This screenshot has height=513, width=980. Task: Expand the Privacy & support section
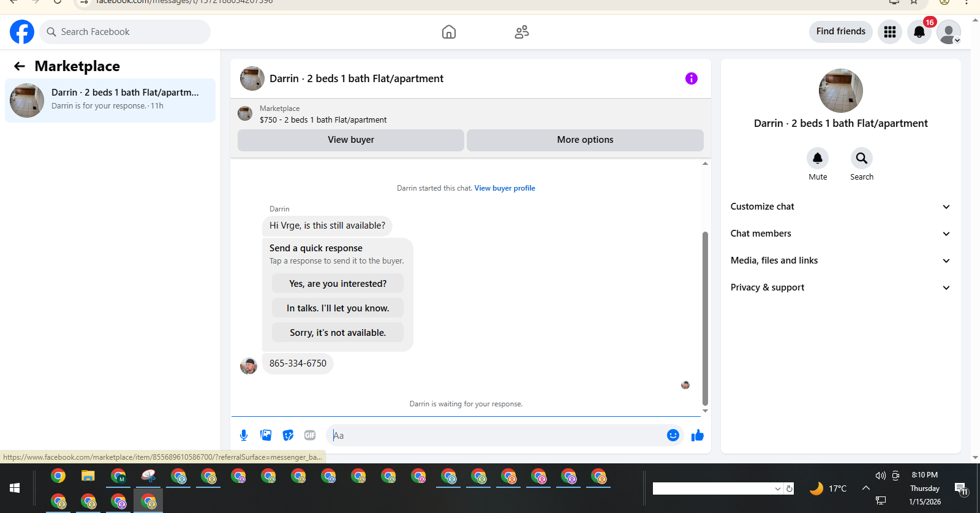pyautogui.click(x=840, y=287)
